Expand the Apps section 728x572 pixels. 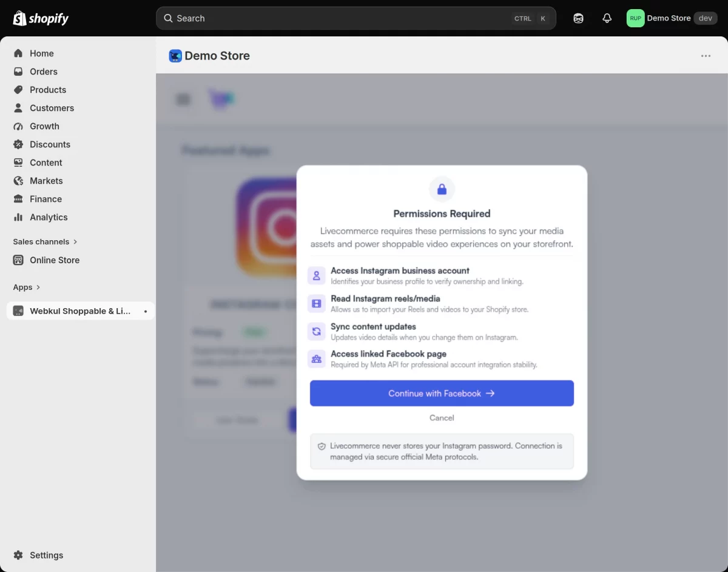pos(27,287)
